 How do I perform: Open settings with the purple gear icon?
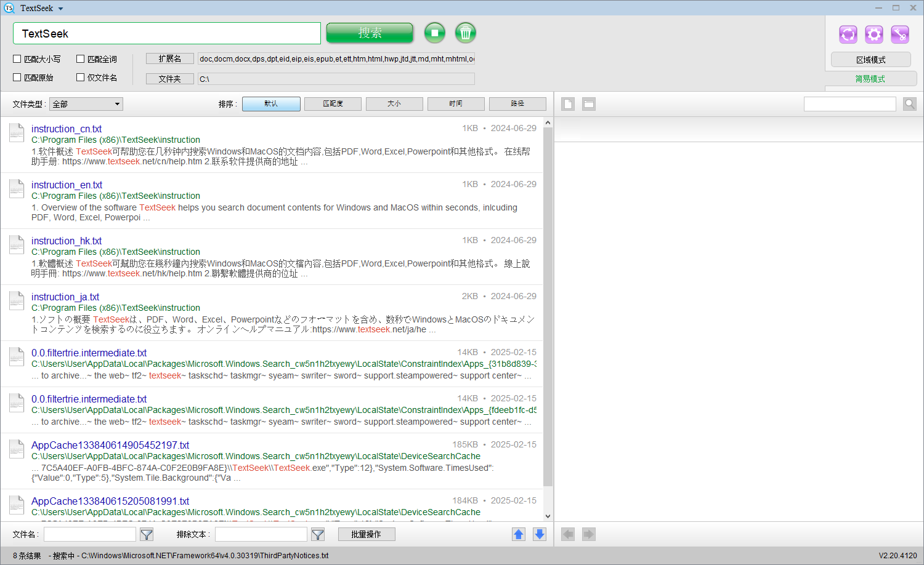[873, 35]
